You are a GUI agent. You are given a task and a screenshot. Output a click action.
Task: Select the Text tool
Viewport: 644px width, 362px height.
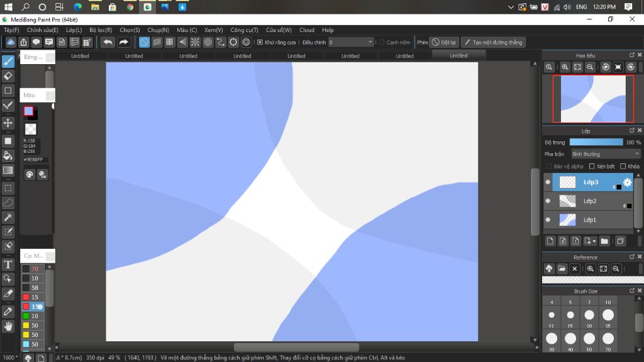click(8, 265)
